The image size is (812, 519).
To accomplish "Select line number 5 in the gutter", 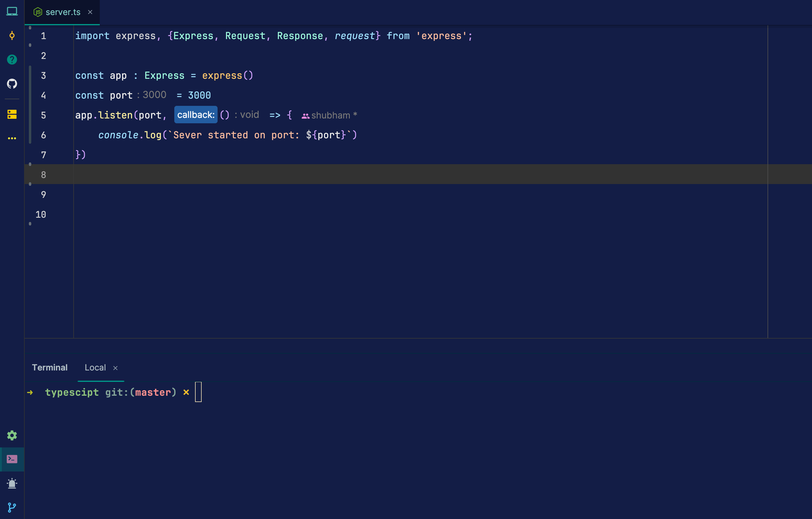I will tap(43, 115).
